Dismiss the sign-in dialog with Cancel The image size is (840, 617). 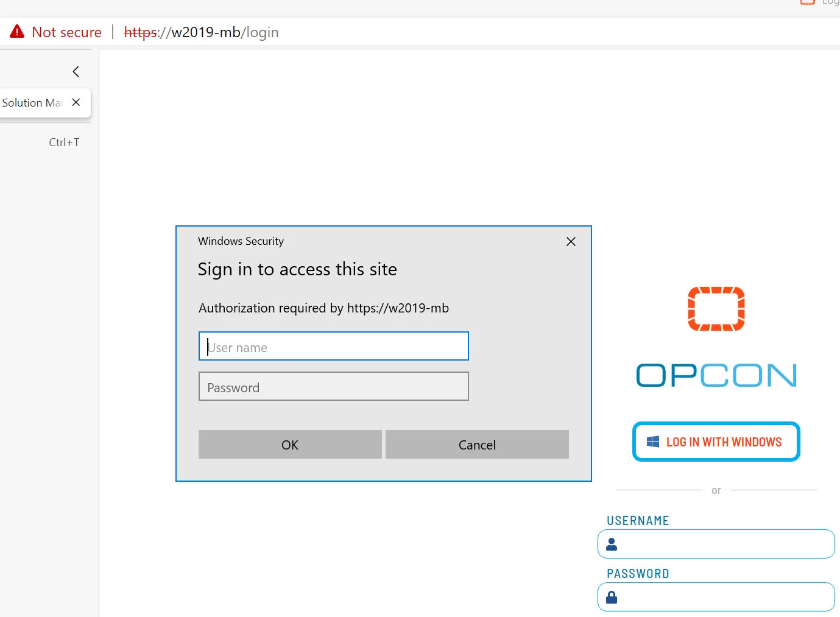tap(477, 445)
